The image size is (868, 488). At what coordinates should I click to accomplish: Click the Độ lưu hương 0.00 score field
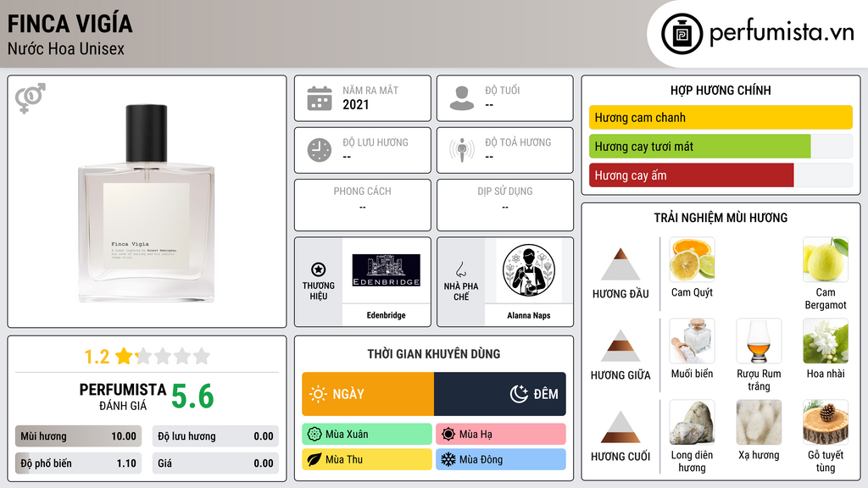[x=215, y=436]
